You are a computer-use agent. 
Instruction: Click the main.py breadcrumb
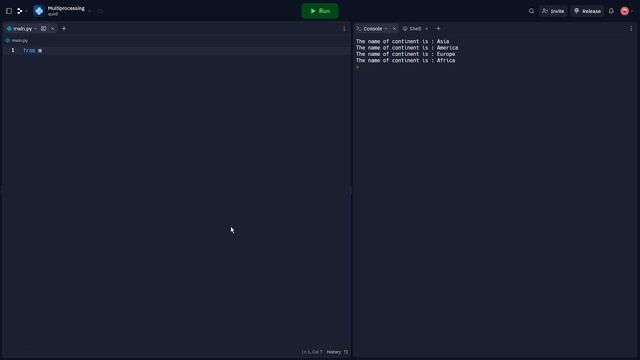coord(17,40)
